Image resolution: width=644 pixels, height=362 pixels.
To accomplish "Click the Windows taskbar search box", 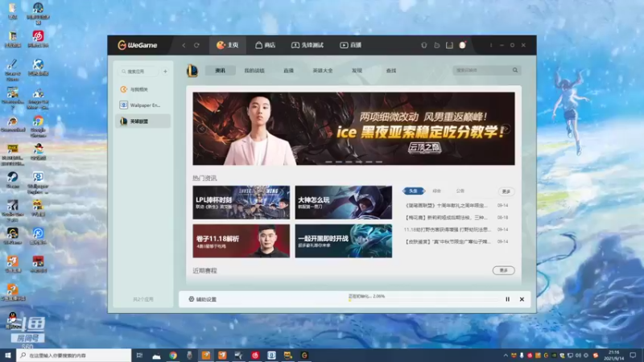I will pyautogui.click(x=74, y=355).
